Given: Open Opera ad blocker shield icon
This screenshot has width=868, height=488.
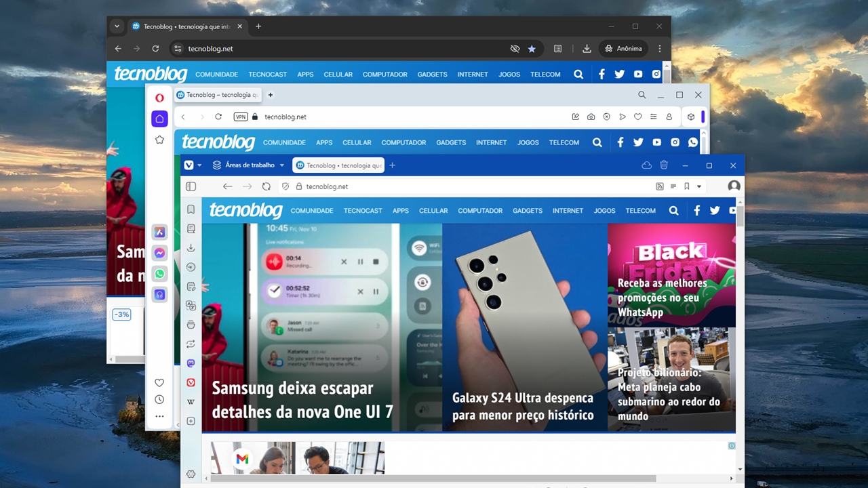Looking at the screenshot, I should point(607,117).
